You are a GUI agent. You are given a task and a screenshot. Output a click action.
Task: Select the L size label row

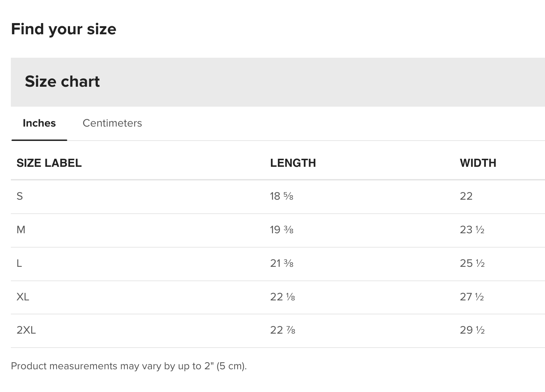[x=19, y=263]
